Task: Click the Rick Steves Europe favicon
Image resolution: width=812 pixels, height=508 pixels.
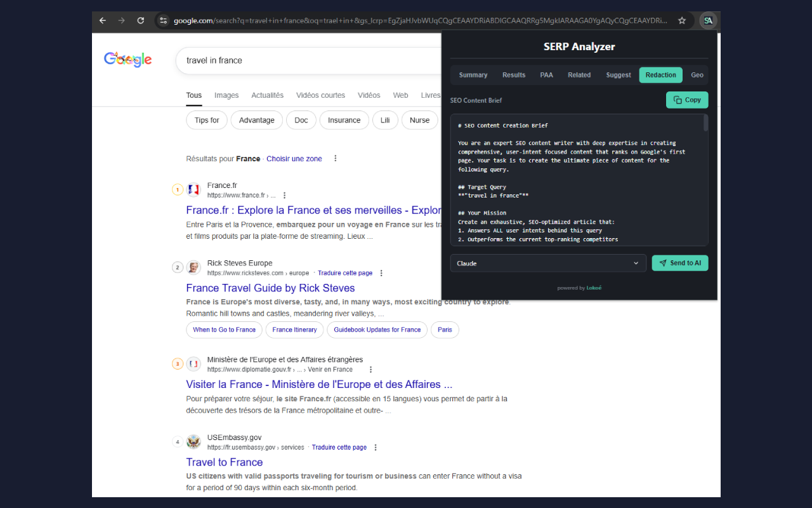Action: click(x=193, y=267)
